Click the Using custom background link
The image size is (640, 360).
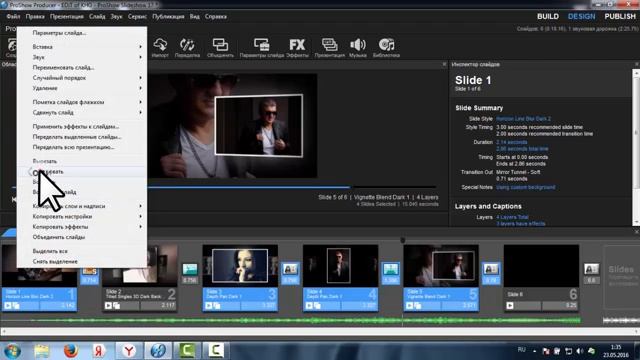[x=526, y=187]
